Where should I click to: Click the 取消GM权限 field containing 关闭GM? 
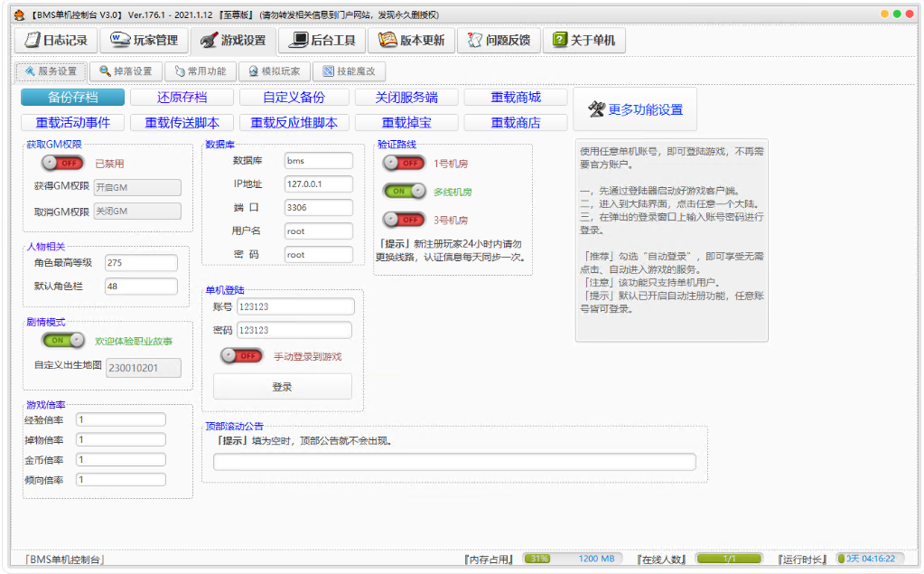(137, 212)
